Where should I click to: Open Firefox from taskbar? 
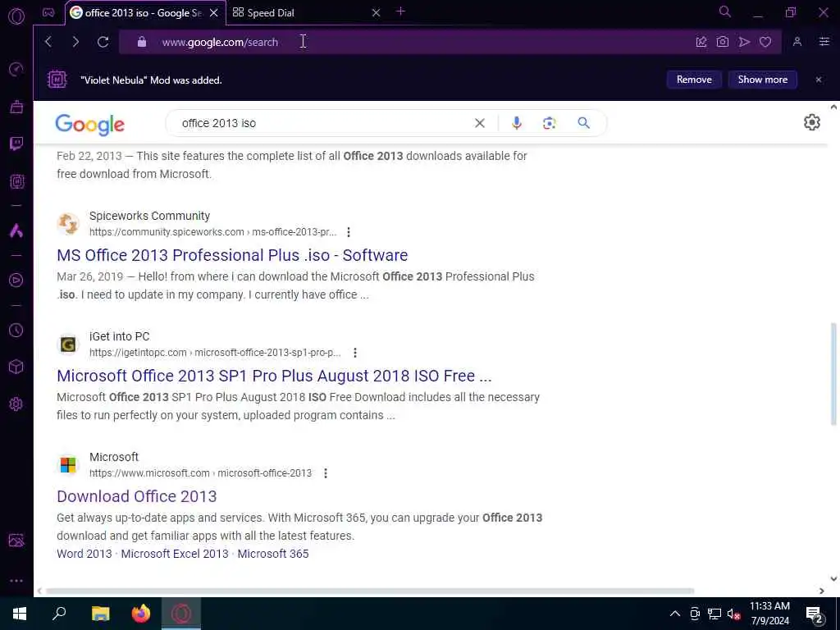click(141, 614)
